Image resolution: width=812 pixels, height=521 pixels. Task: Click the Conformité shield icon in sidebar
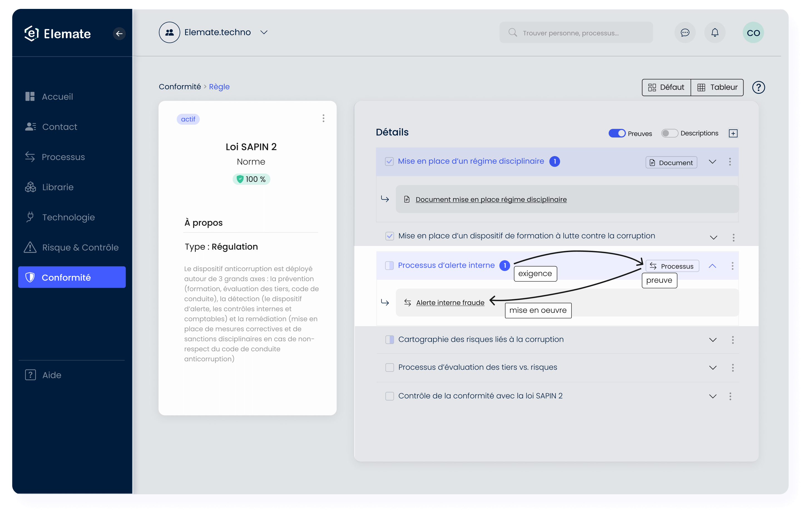point(30,277)
